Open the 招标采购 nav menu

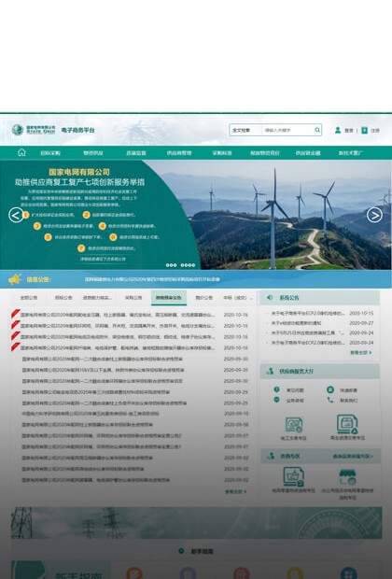click(50, 153)
